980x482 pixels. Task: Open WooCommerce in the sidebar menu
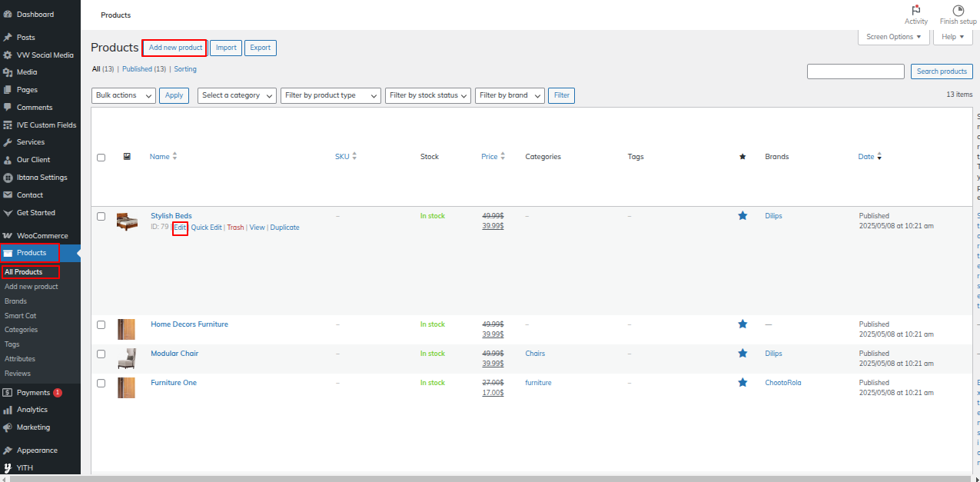tap(42, 236)
